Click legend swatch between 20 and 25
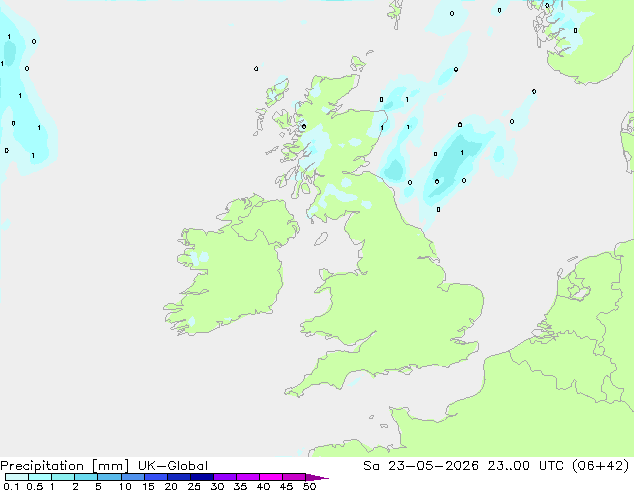The image size is (634, 490). (178, 477)
